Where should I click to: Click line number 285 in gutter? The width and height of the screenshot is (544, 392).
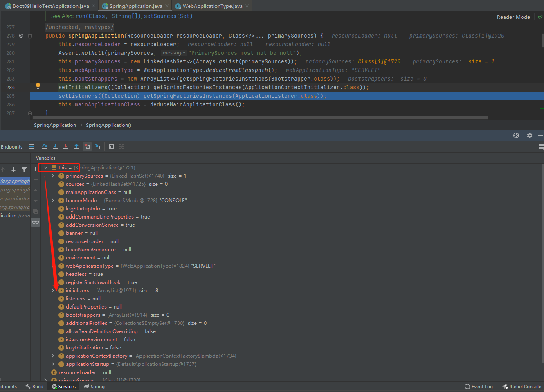(10, 96)
